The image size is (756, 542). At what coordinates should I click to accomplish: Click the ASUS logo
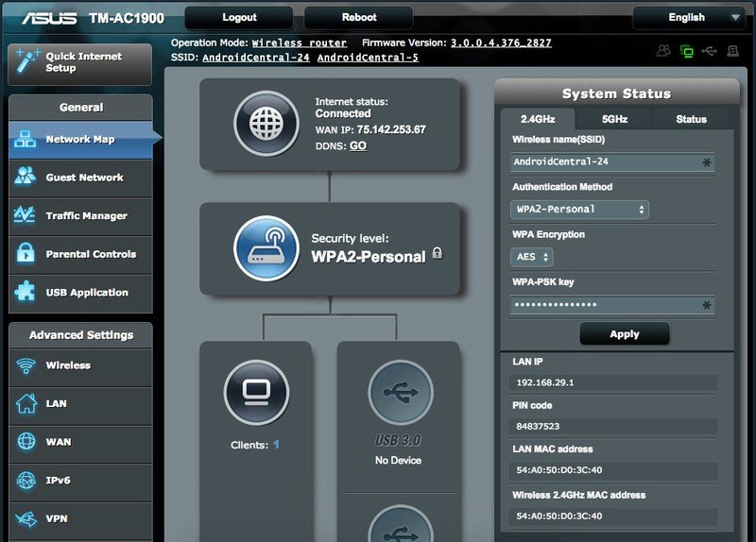coord(49,18)
